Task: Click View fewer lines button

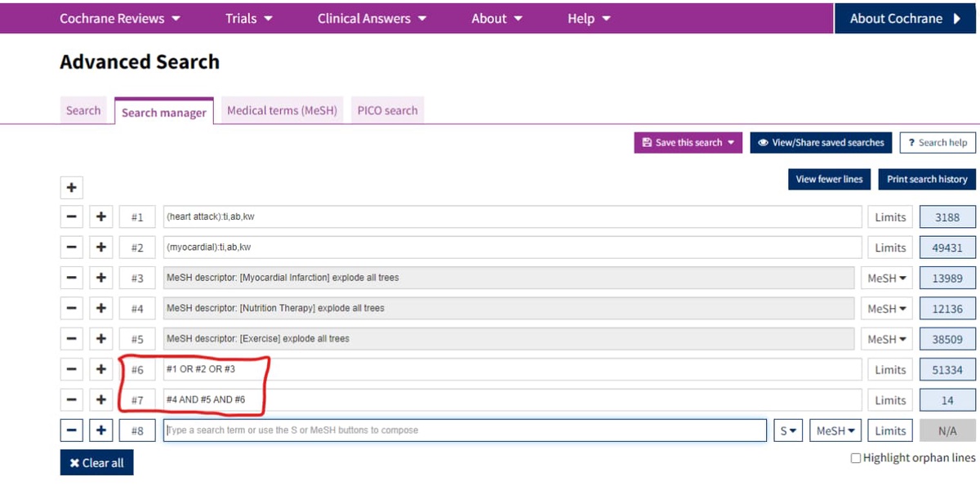Action: pyautogui.click(x=829, y=179)
